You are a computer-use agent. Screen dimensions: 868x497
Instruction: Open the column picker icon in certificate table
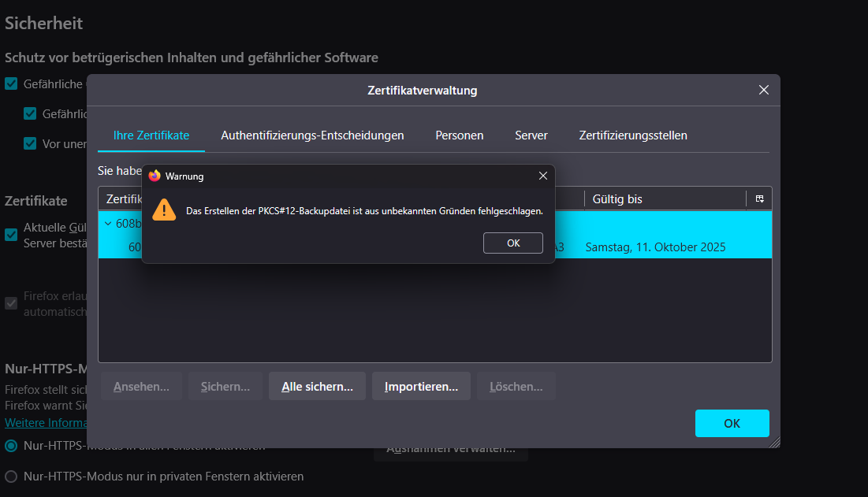[759, 199]
